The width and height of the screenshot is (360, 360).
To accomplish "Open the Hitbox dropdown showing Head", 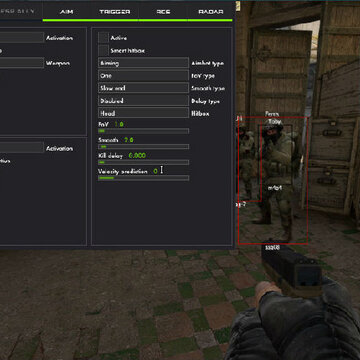I will click(143, 113).
